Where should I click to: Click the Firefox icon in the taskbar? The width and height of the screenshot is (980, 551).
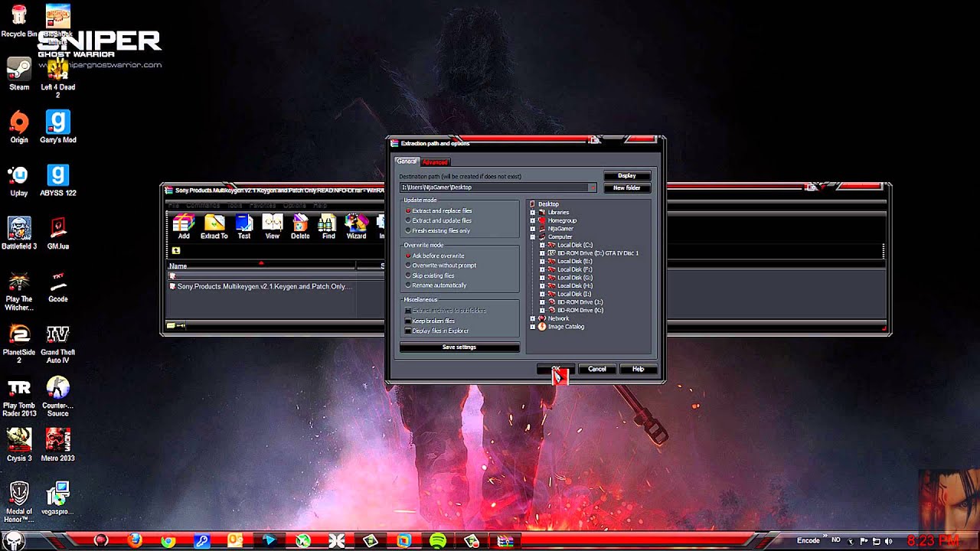coord(134,541)
